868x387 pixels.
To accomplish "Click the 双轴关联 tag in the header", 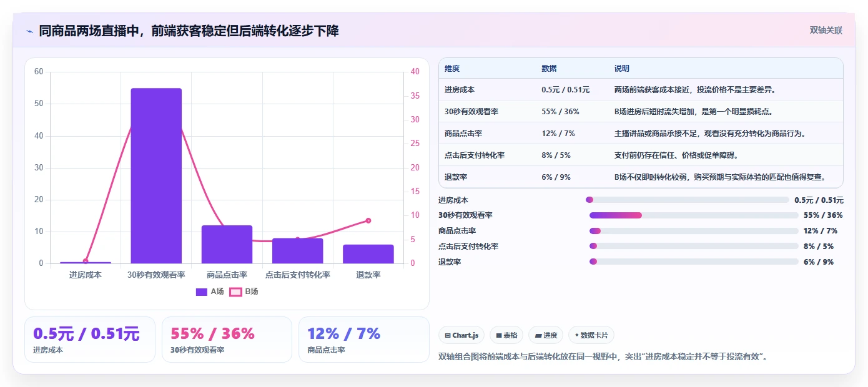I will pos(826,30).
